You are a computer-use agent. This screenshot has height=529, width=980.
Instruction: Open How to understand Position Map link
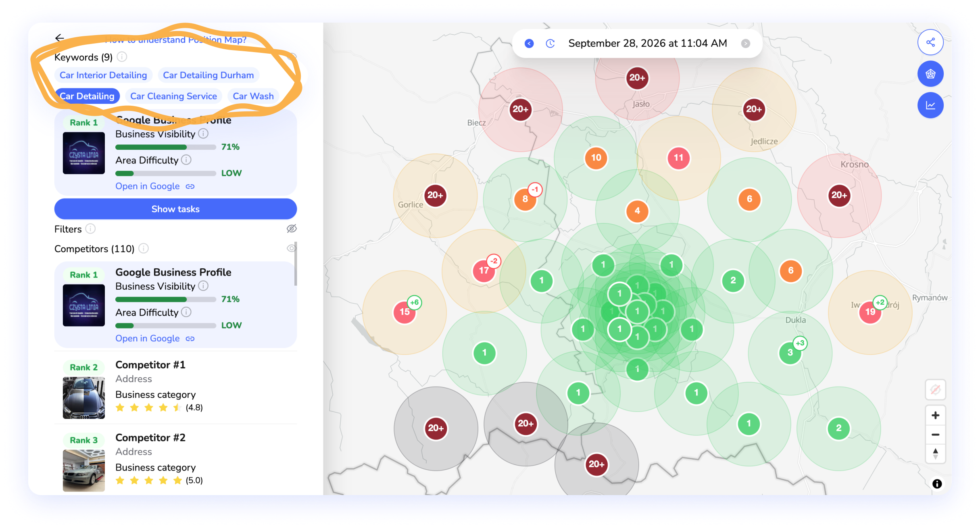click(175, 40)
